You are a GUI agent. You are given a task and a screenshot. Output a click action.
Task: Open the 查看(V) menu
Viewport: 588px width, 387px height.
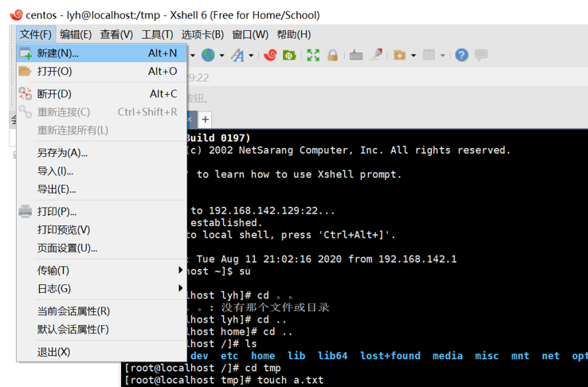[x=116, y=34]
